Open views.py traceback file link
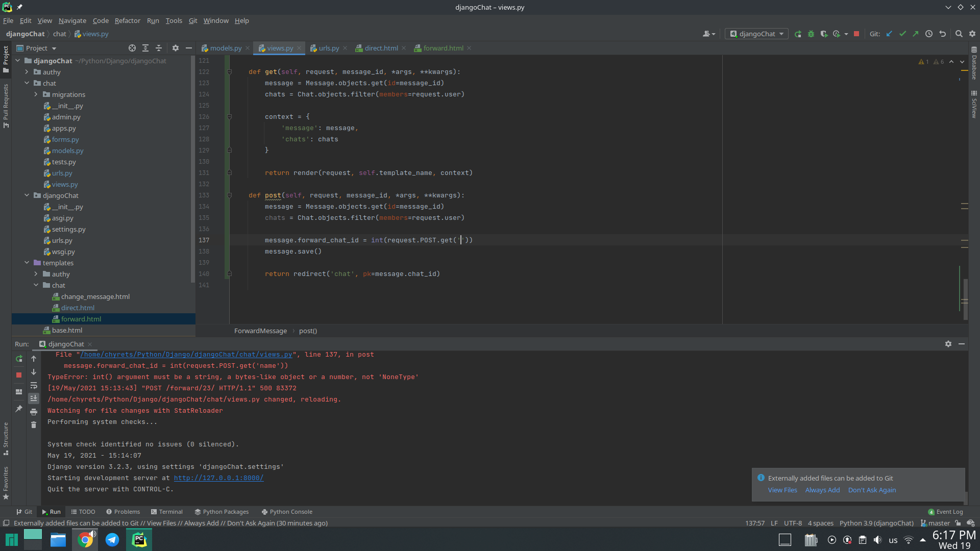980x551 pixels. pyautogui.click(x=186, y=355)
